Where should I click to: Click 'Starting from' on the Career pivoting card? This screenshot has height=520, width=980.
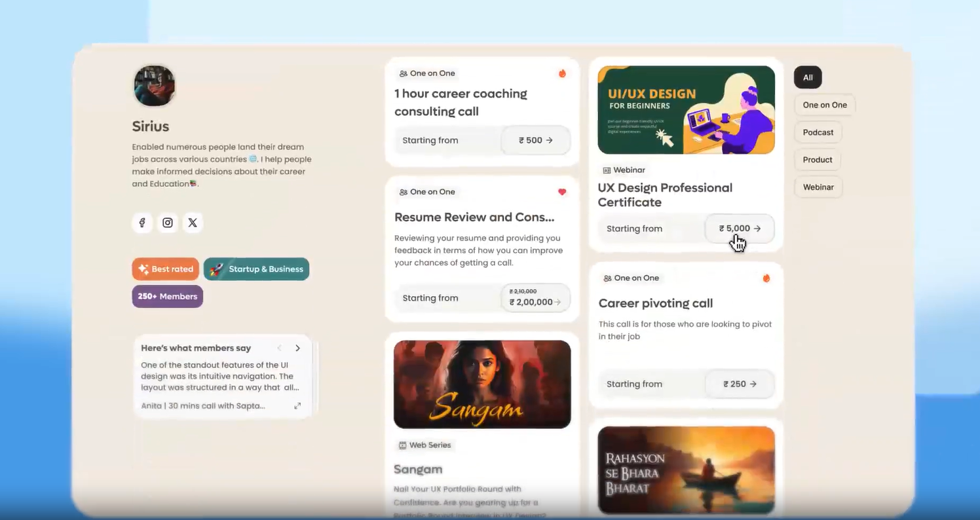coord(634,384)
